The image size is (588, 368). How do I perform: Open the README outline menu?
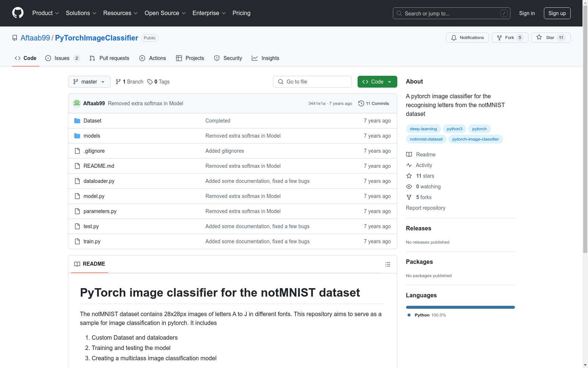click(388, 264)
